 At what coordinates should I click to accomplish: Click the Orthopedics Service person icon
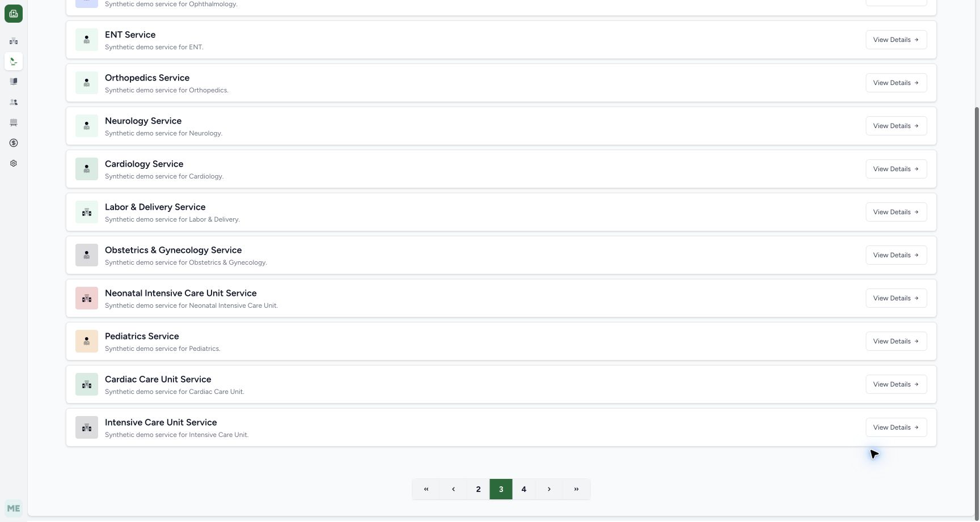pyautogui.click(x=87, y=83)
